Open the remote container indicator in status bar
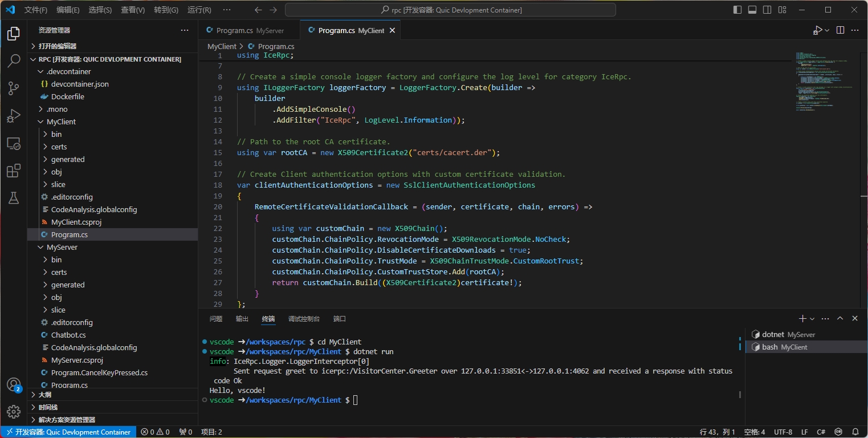 click(68, 432)
